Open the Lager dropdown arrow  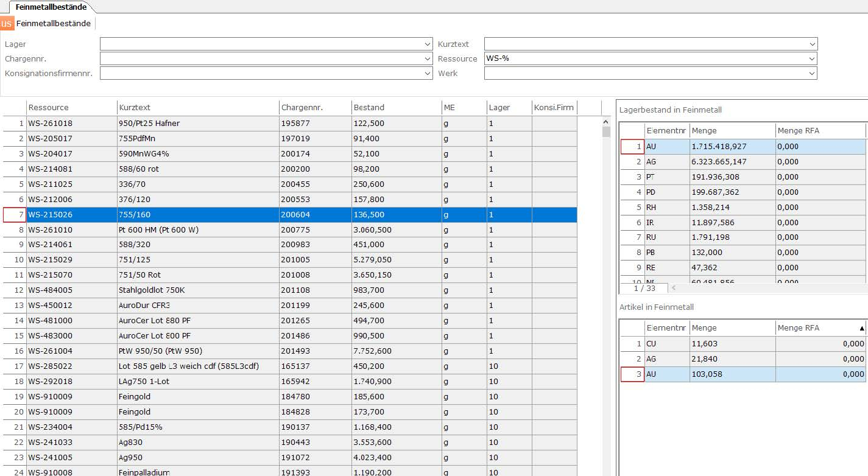pyautogui.click(x=427, y=44)
